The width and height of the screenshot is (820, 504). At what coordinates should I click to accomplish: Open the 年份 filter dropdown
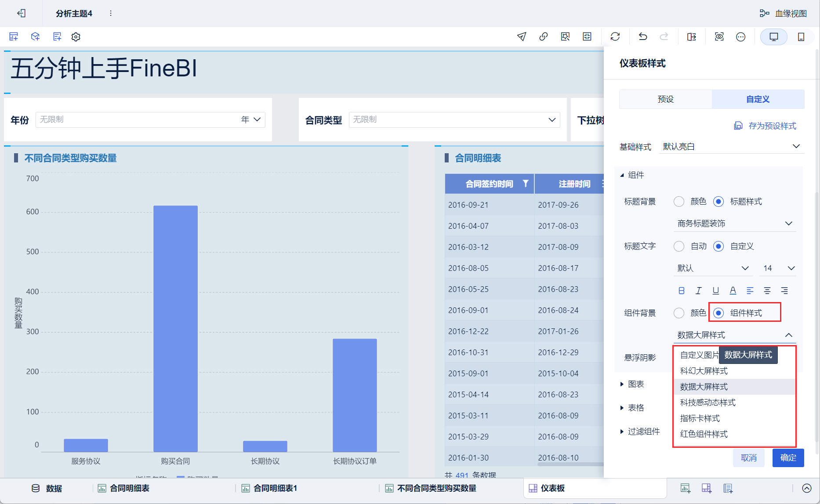pos(150,120)
